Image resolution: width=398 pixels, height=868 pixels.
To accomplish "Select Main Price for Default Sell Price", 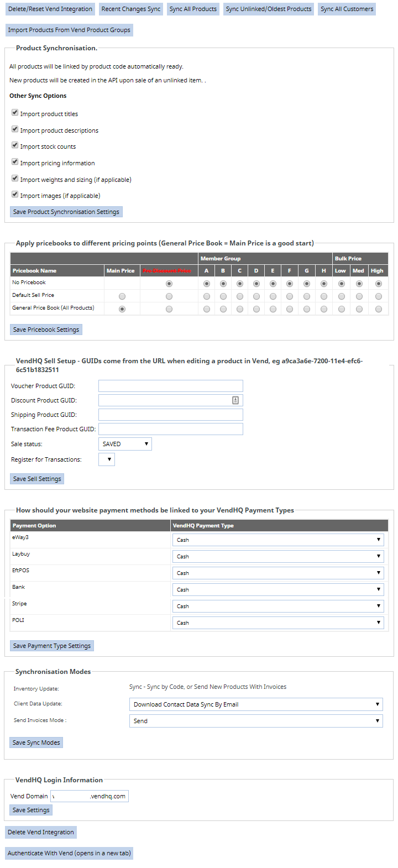I will (x=122, y=296).
